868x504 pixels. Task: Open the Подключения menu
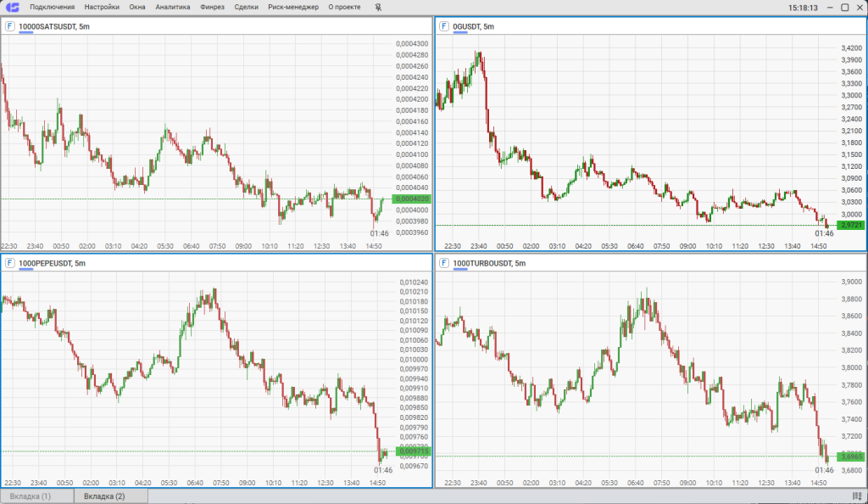pos(52,8)
